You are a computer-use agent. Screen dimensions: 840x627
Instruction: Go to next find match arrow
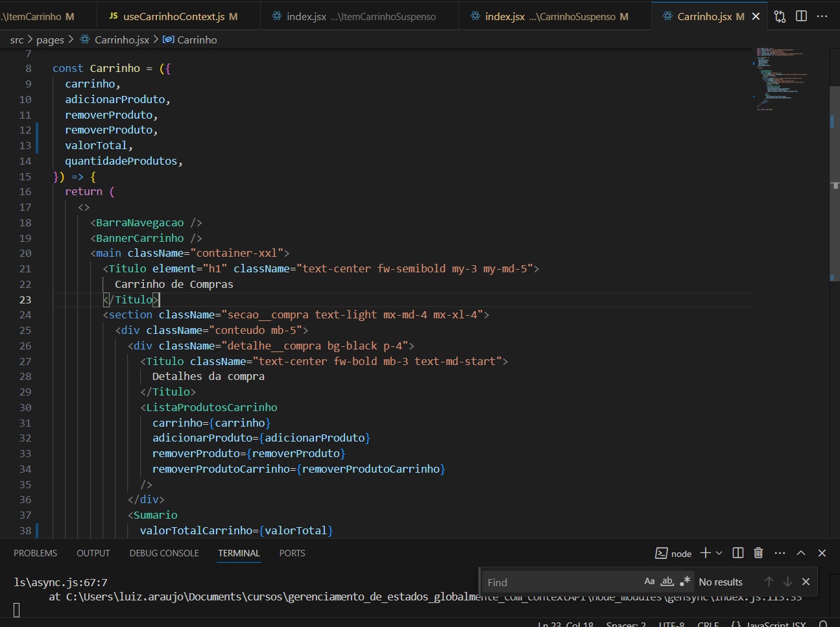click(x=787, y=582)
